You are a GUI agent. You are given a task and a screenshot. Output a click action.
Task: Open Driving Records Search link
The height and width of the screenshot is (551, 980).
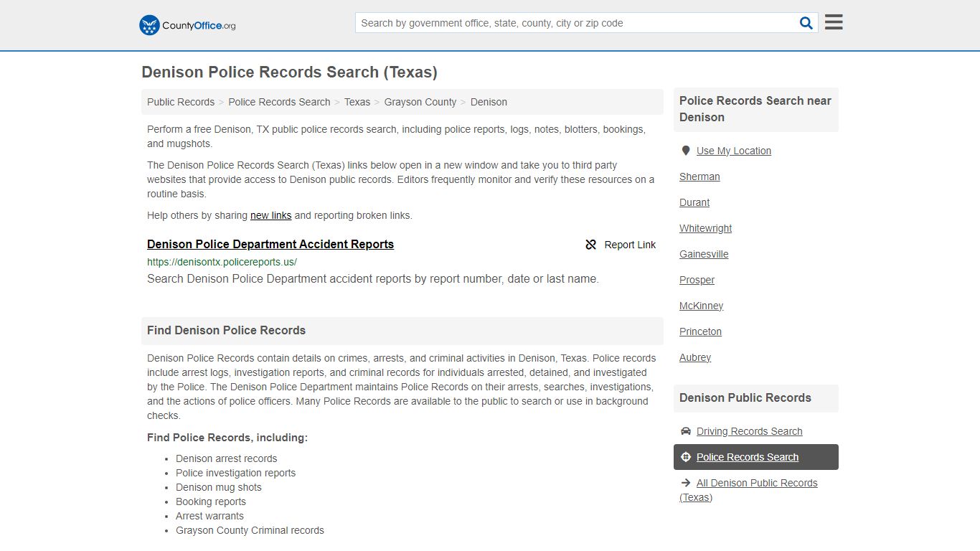pos(750,431)
